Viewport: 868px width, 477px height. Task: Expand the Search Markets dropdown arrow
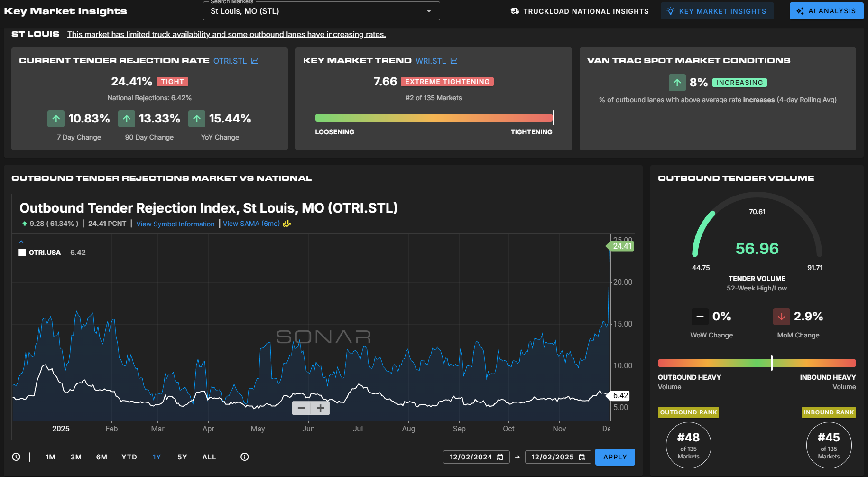point(429,11)
